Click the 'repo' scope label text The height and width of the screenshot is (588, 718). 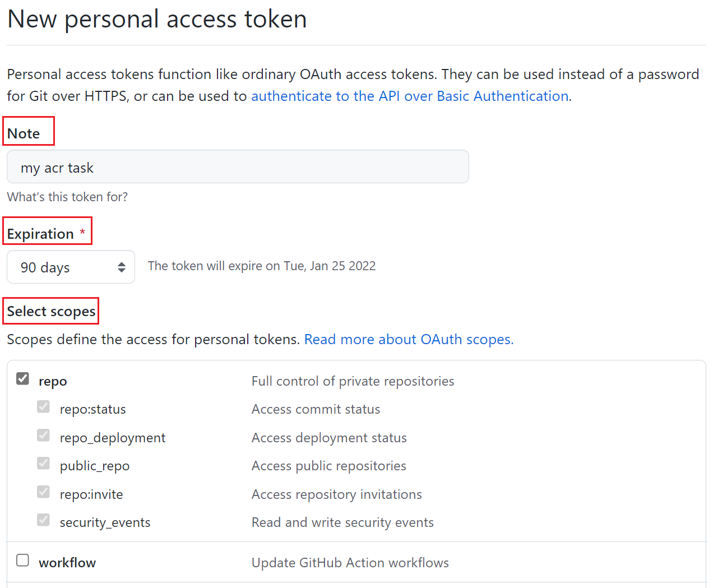pyautogui.click(x=53, y=382)
